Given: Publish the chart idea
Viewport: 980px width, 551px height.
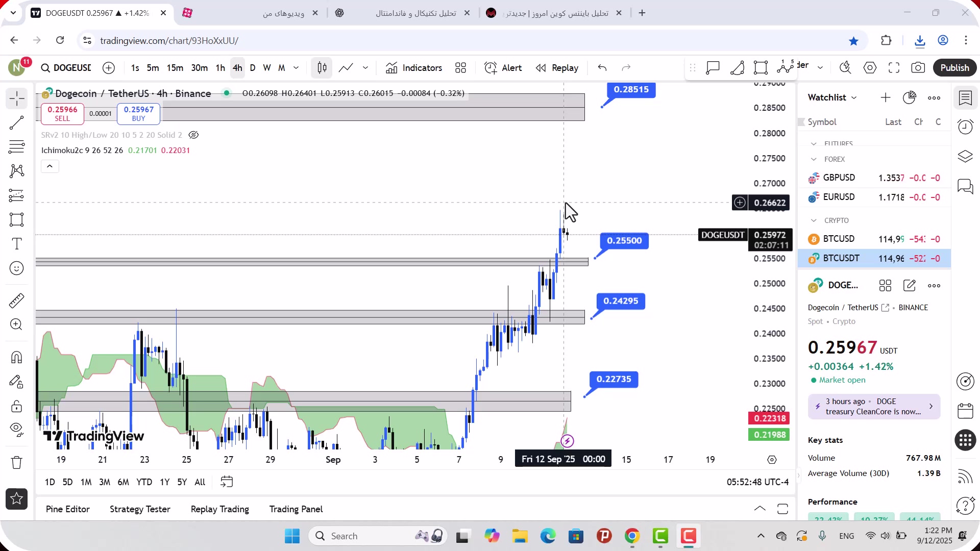Looking at the screenshot, I should pos(955,68).
